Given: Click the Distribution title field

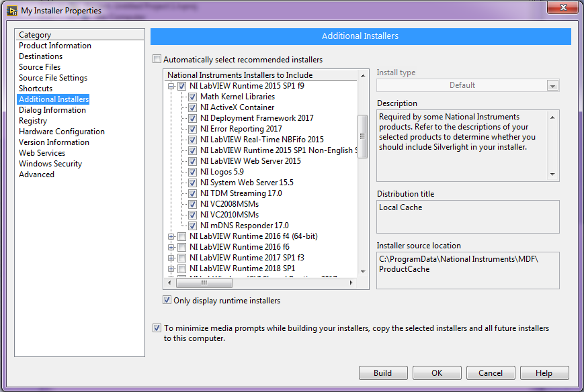Looking at the screenshot, I should tap(468, 217).
